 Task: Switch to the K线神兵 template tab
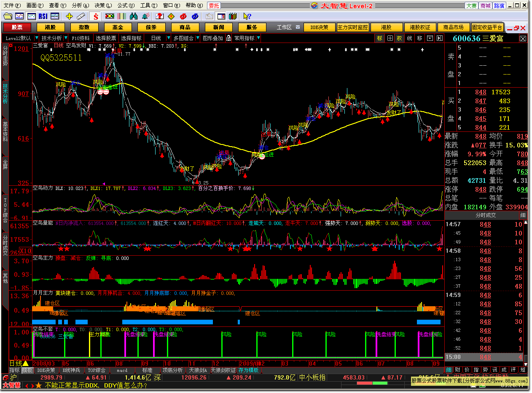click(x=71, y=370)
